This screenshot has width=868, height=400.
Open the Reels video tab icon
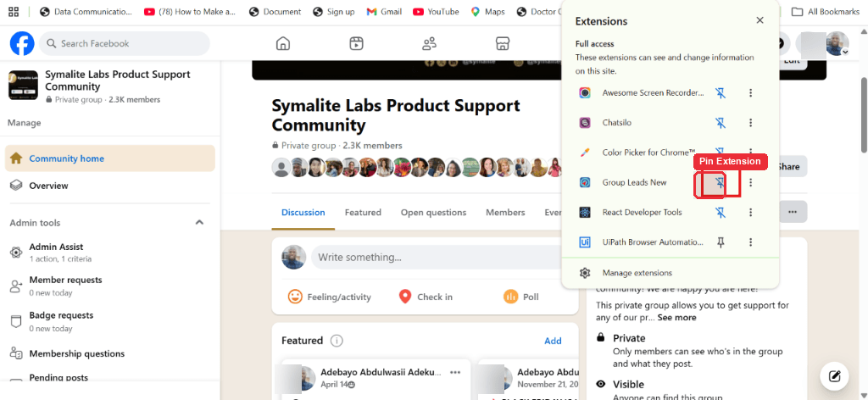point(356,43)
